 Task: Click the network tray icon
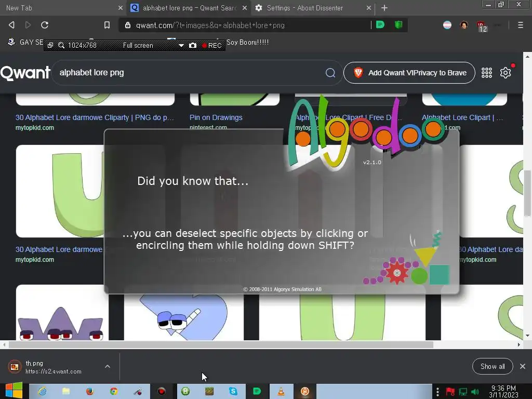click(463, 392)
